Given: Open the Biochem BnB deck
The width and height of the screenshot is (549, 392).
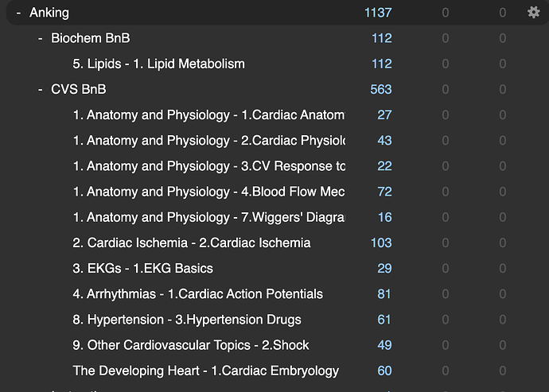Looking at the screenshot, I should pyautogui.click(x=90, y=38).
